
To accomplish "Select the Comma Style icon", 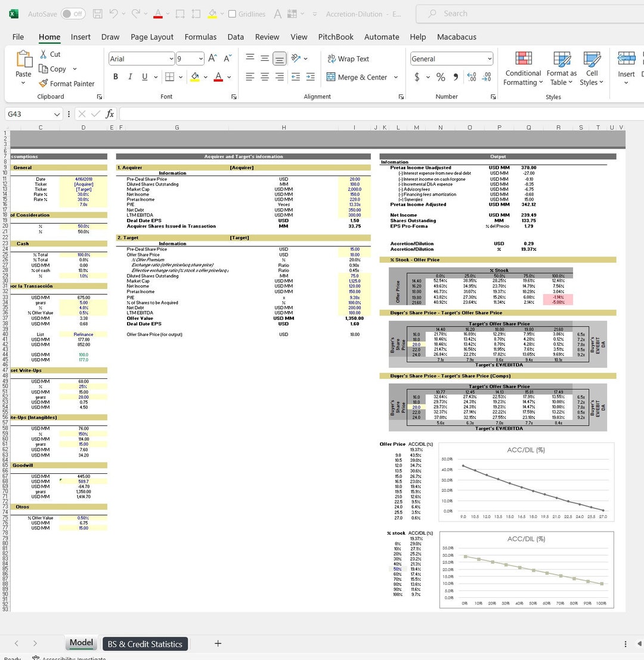I will pyautogui.click(x=456, y=78).
